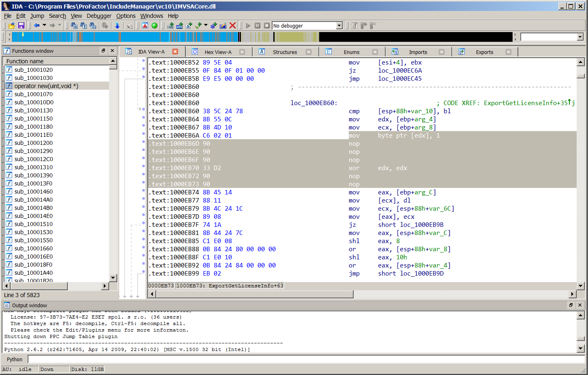Expand the back-navigation history dropdown arrow
Screen dimensions: 588x375
pyautogui.click(x=44, y=26)
